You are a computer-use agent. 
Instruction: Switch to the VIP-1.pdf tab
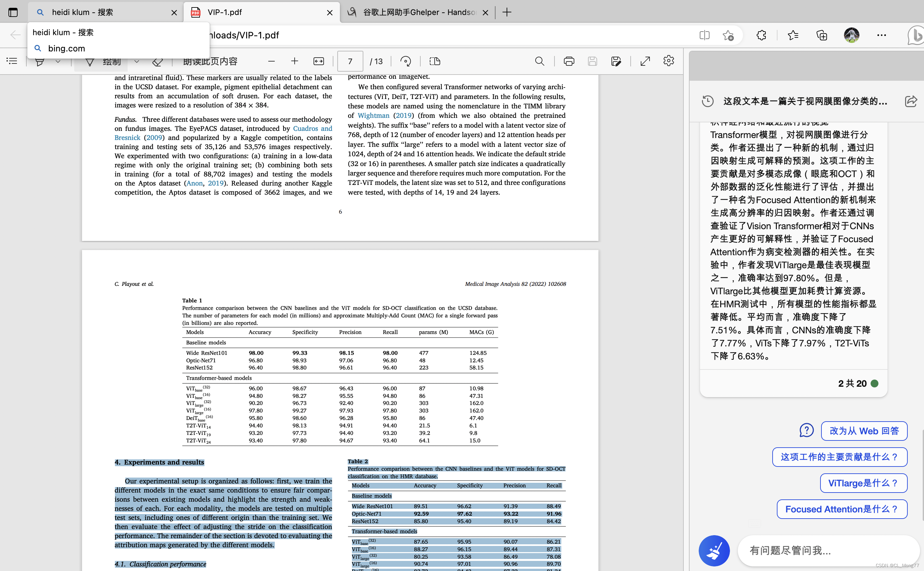click(261, 12)
